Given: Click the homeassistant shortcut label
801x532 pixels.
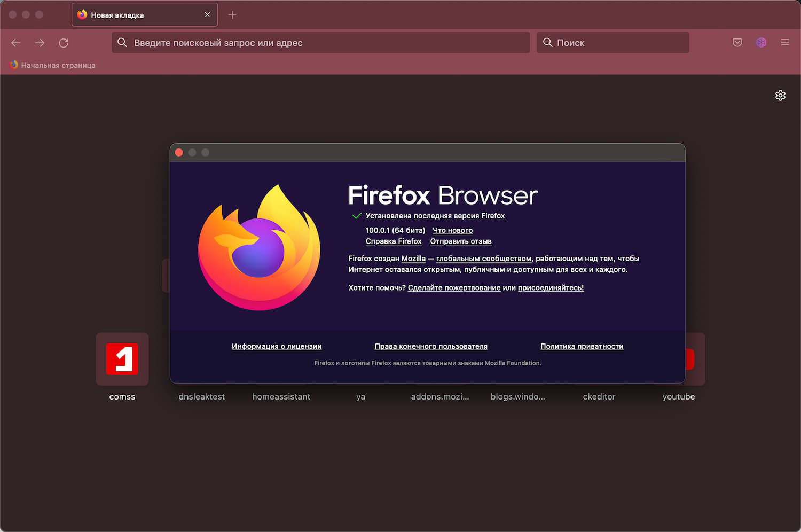Looking at the screenshot, I should (281, 397).
